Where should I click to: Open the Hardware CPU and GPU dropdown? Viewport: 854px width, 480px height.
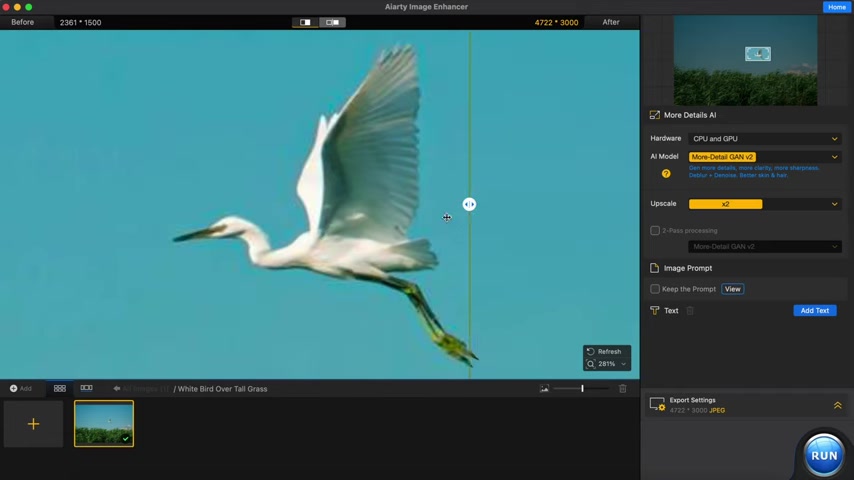tap(765, 139)
